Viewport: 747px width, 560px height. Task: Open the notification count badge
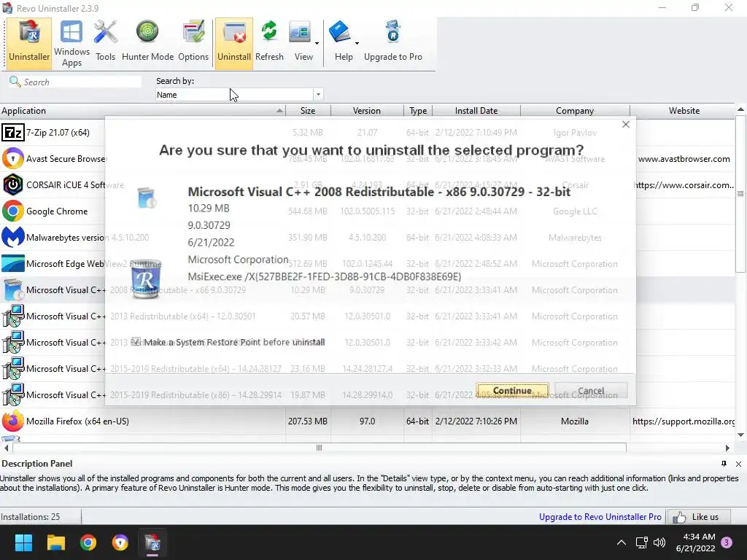(727, 542)
